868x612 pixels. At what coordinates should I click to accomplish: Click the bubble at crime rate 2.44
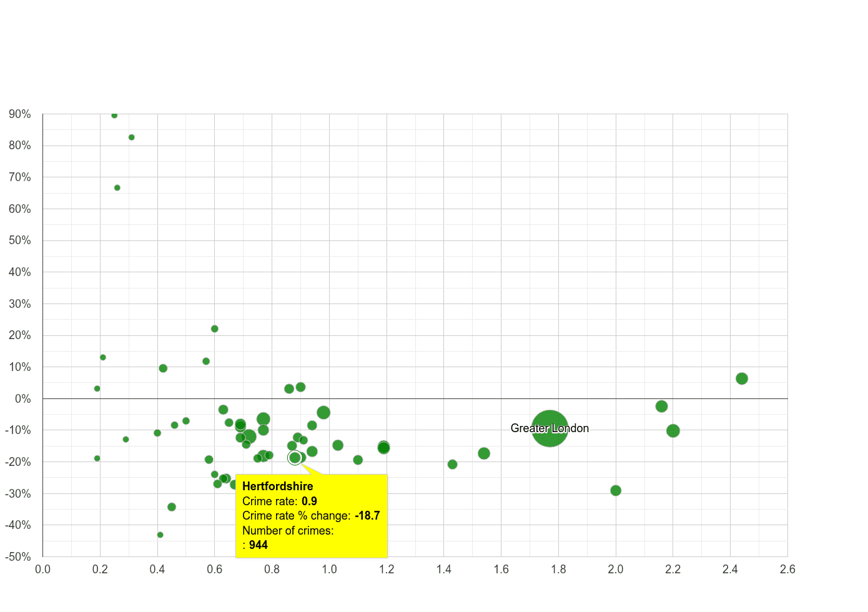pos(742,378)
